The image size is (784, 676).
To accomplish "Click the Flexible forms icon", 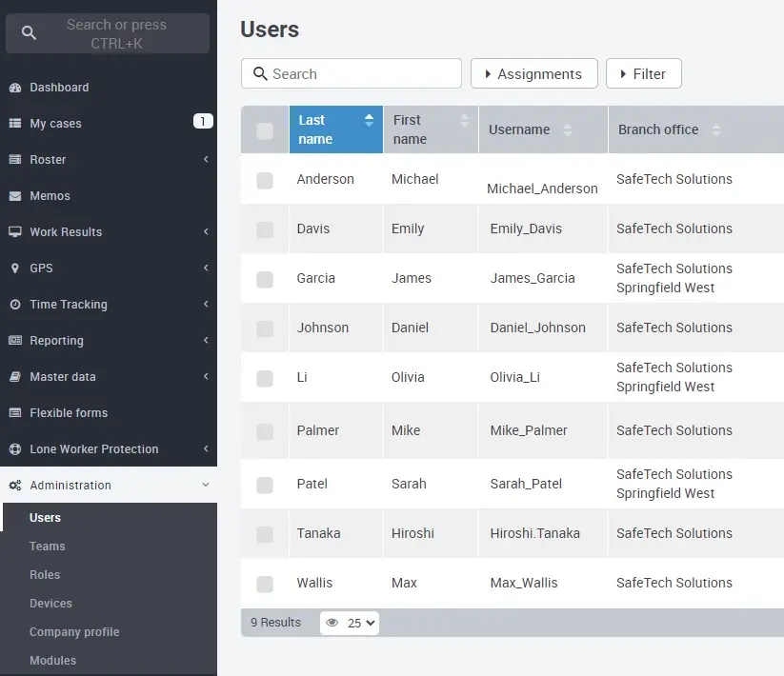I will click(x=14, y=413).
